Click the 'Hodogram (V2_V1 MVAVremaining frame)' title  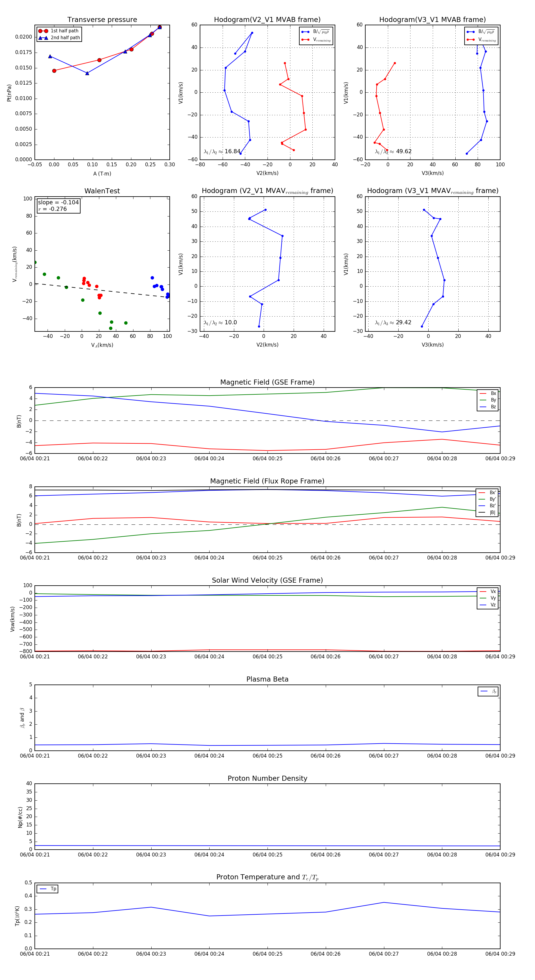(x=267, y=191)
